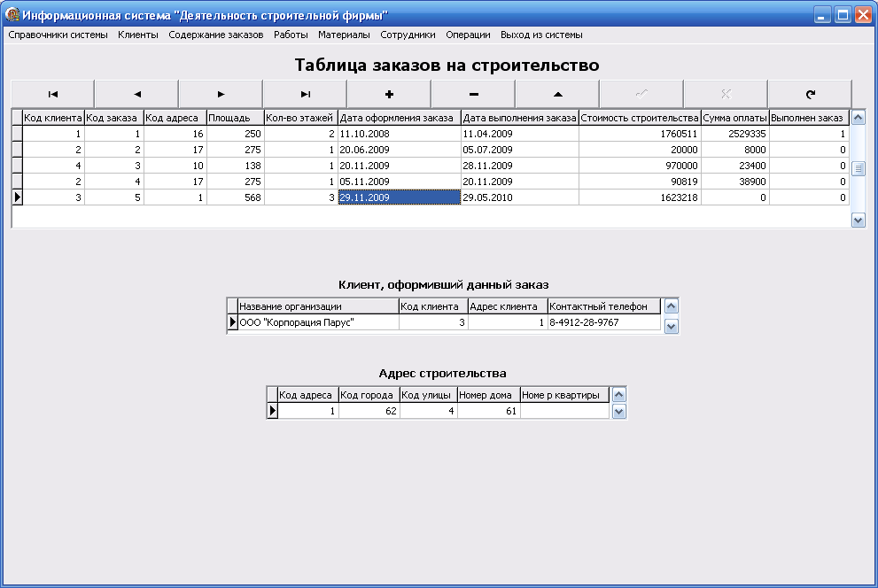
Task: Select house number cell 61
Action: pyautogui.click(x=488, y=411)
